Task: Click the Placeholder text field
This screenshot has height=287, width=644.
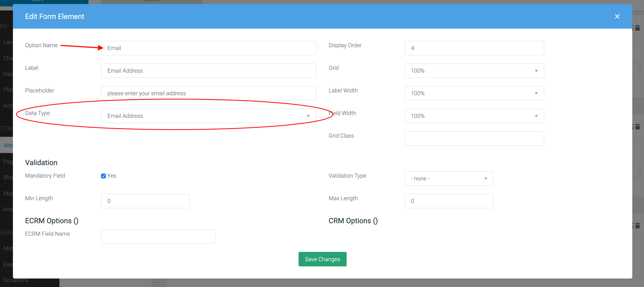Action: click(208, 93)
